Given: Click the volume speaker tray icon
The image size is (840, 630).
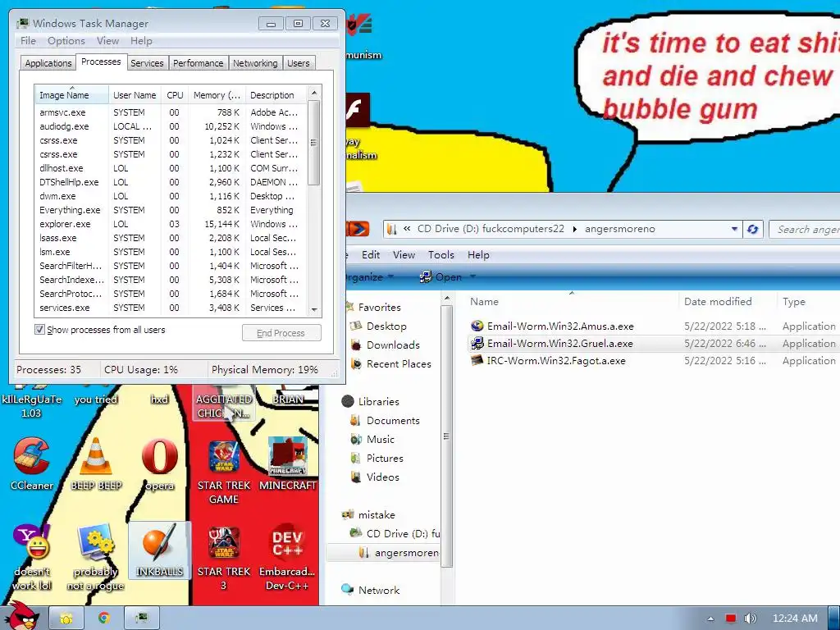Looking at the screenshot, I should 750,619.
